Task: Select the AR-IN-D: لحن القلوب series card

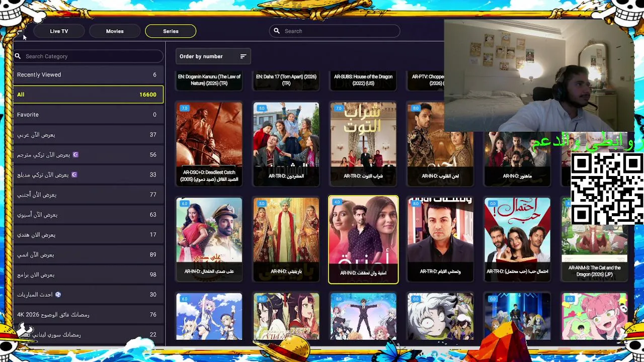Action: coord(440,144)
